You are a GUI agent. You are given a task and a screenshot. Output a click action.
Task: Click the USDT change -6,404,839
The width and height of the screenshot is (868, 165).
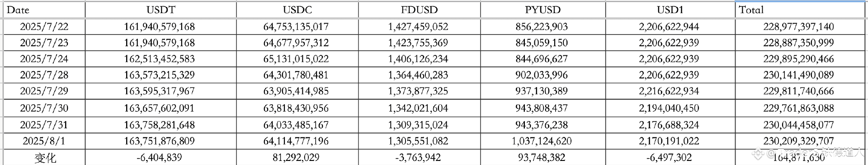pos(159,158)
